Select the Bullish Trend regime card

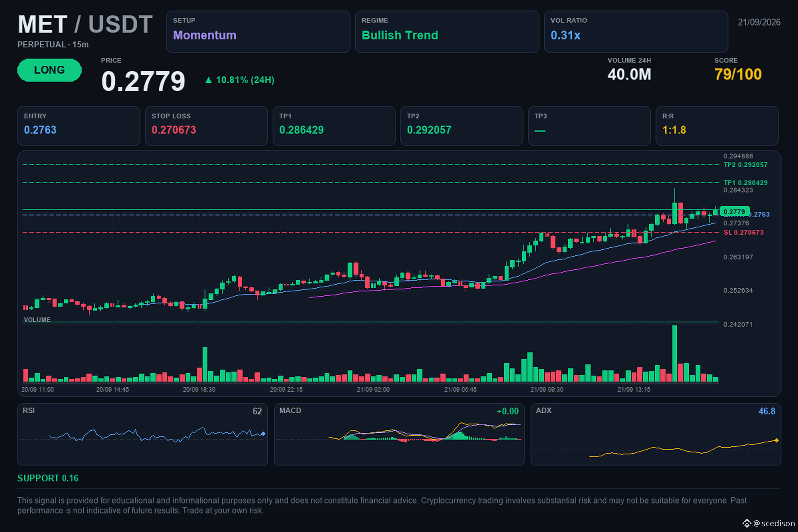click(447, 32)
